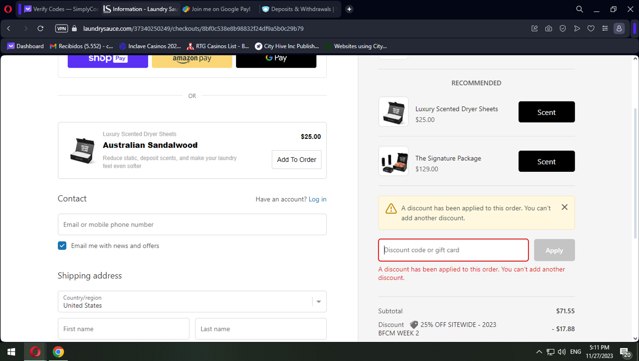The height and width of the screenshot is (361, 639).
Task: Open taskbar clock and date
Action: [x=599, y=352]
